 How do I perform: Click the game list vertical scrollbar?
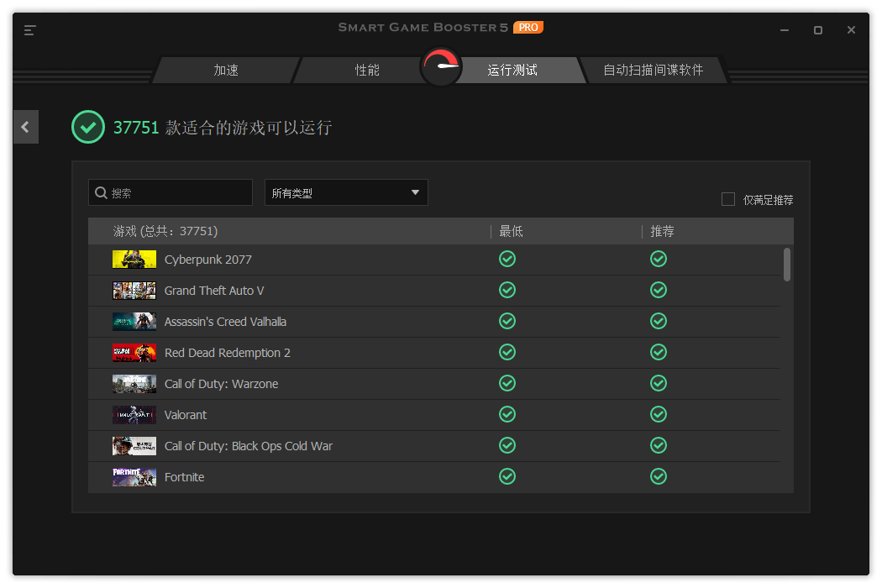pos(787,264)
